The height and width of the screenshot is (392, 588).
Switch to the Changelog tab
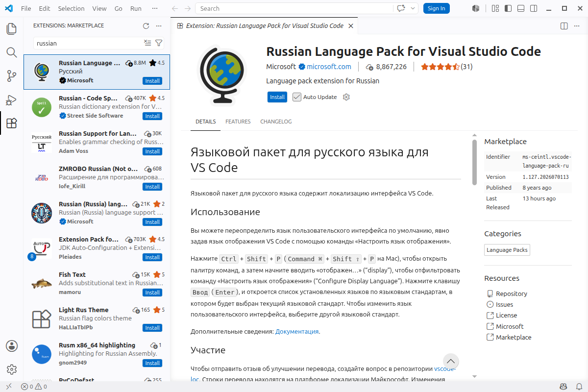[x=276, y=122]
